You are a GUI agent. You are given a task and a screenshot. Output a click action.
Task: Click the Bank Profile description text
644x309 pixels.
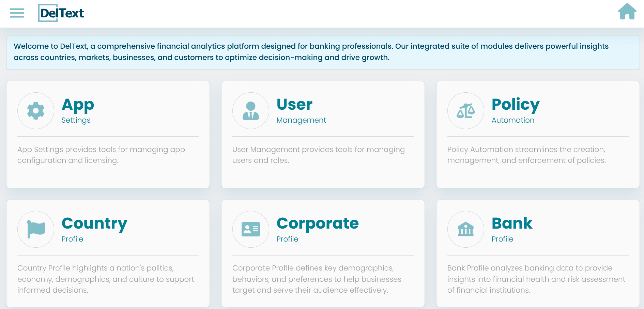536,279
